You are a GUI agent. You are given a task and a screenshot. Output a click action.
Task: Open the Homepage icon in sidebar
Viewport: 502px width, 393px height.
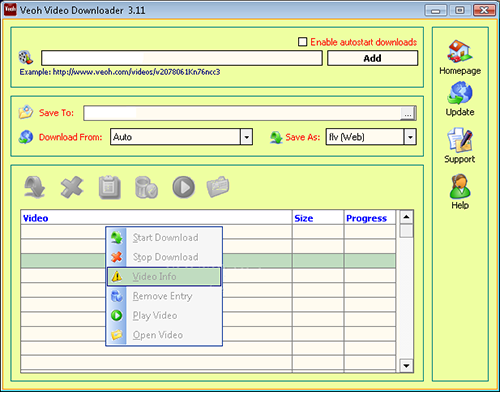[460, 52]
